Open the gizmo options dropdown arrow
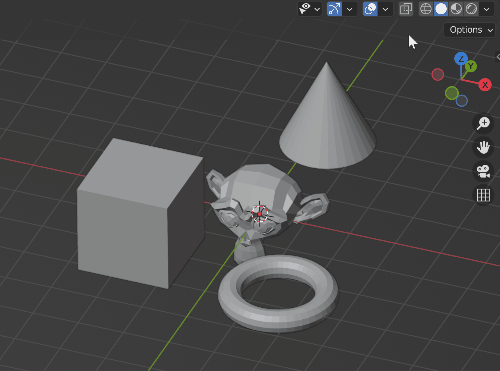Screen dimensions: 500x371 pyautogui.click(x=349, y=9)
